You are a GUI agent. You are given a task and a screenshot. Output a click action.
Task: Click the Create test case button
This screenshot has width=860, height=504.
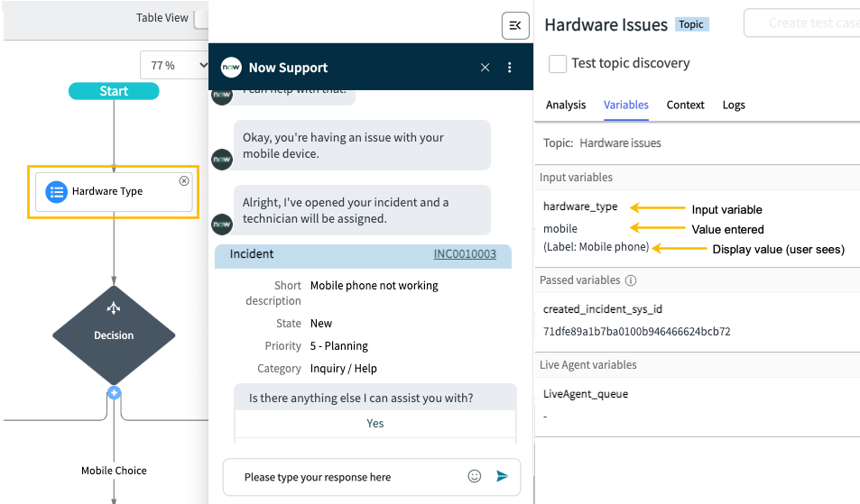point(801,23)
